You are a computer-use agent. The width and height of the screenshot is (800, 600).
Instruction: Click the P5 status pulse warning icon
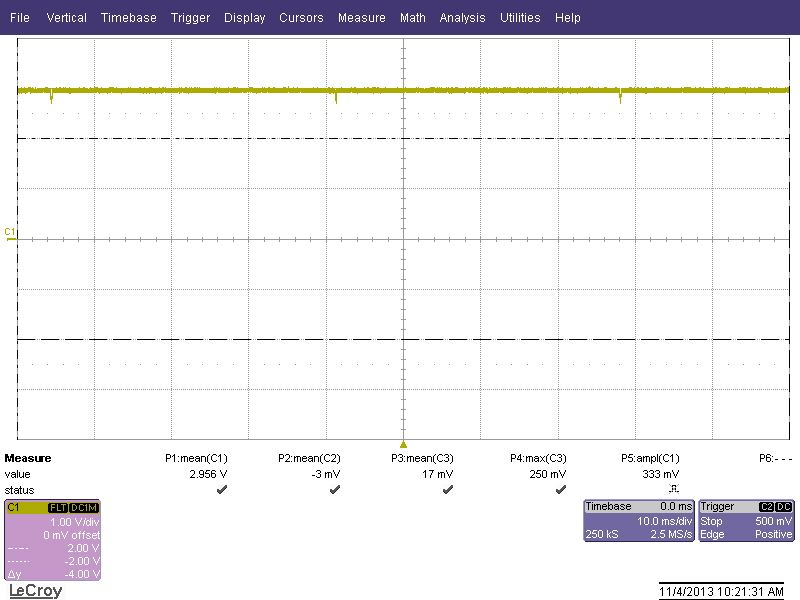[673, 489]
